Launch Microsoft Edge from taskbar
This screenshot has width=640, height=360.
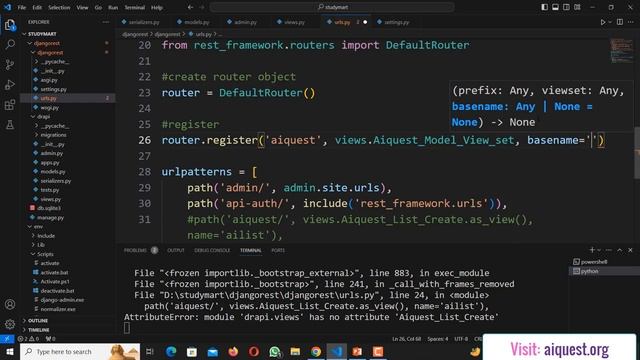pyautogui.click(x=171, y=351)
